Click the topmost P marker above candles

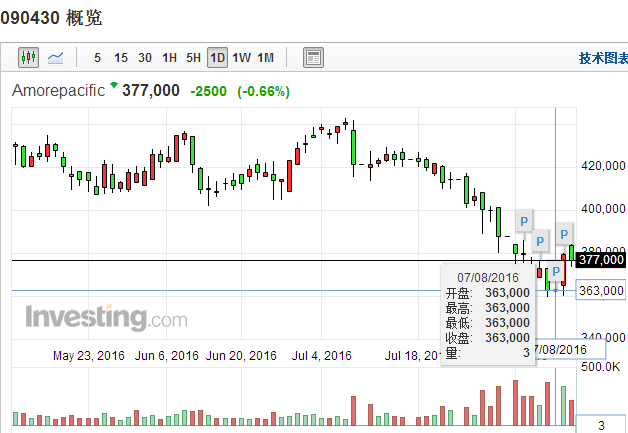524,221
